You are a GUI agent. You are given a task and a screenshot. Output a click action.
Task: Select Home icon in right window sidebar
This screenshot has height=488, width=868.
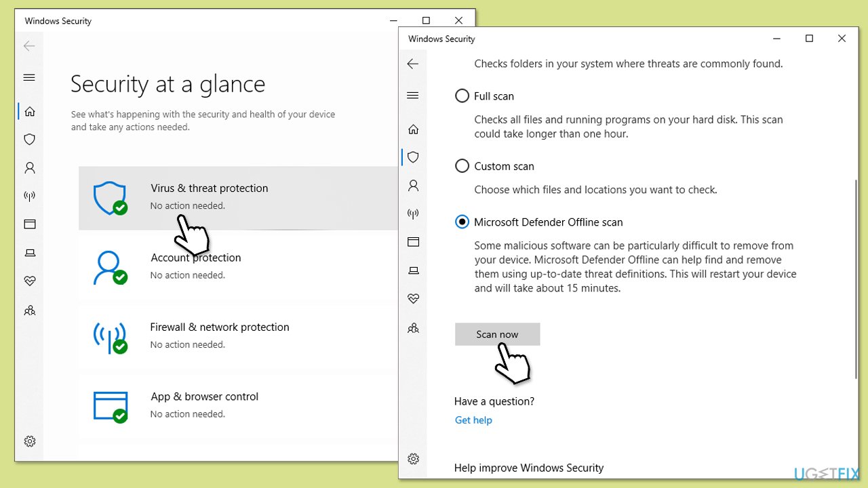[413, 129]
